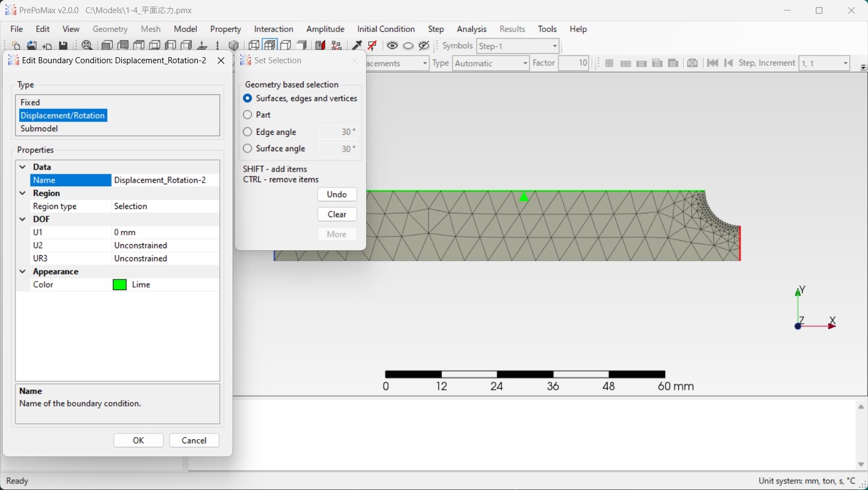Image resolution: width=868 pixels, height=490 pixels.
Task: Click the New model toolbar icon
Action: tap(16, 46)
